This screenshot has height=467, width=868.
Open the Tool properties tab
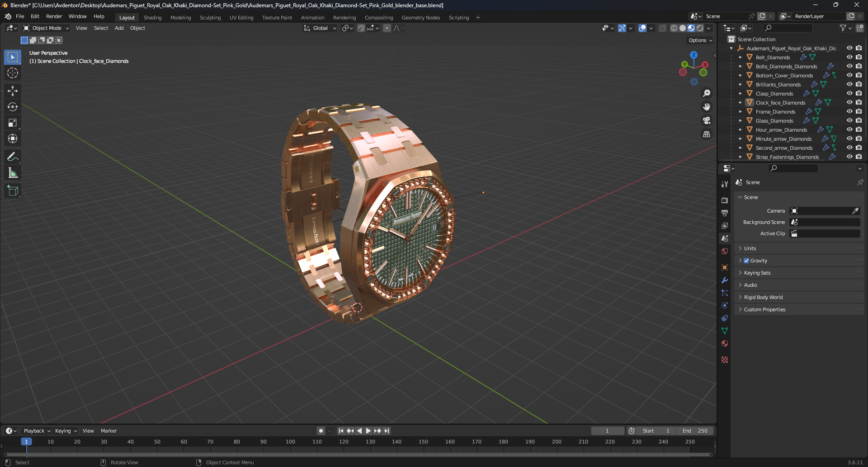coord(725,184)
